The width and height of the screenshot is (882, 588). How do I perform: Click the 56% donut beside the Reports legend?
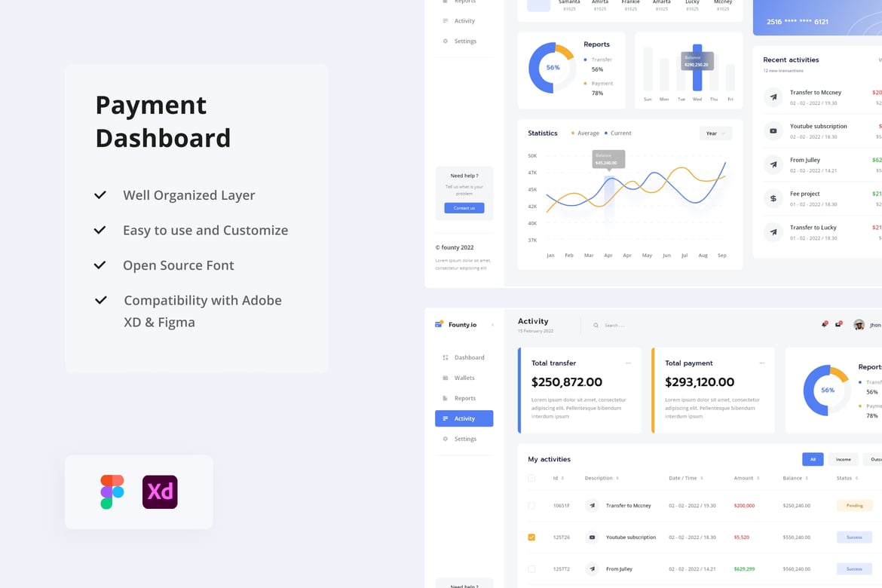point(553,68)
